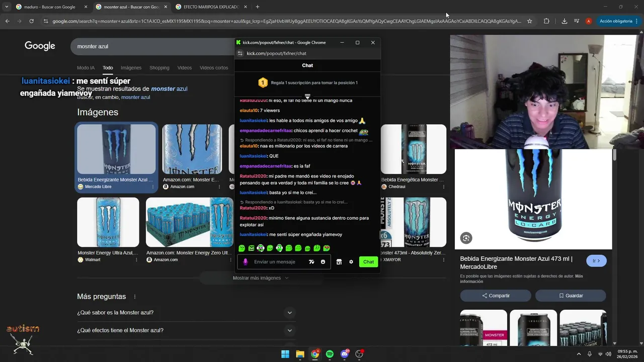Select the 'Videos' search tab

pos(184,68)
